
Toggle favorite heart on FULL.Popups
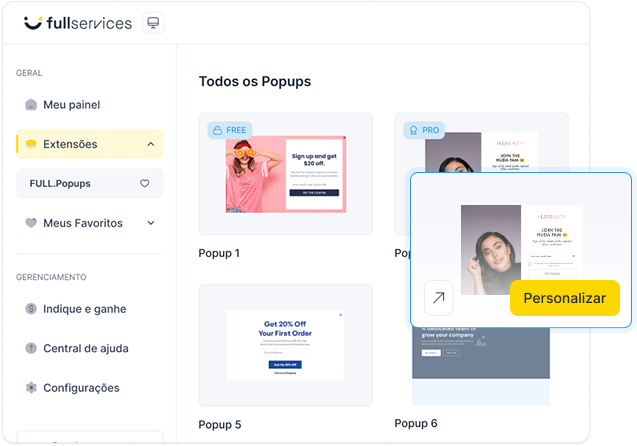point(145,184)
